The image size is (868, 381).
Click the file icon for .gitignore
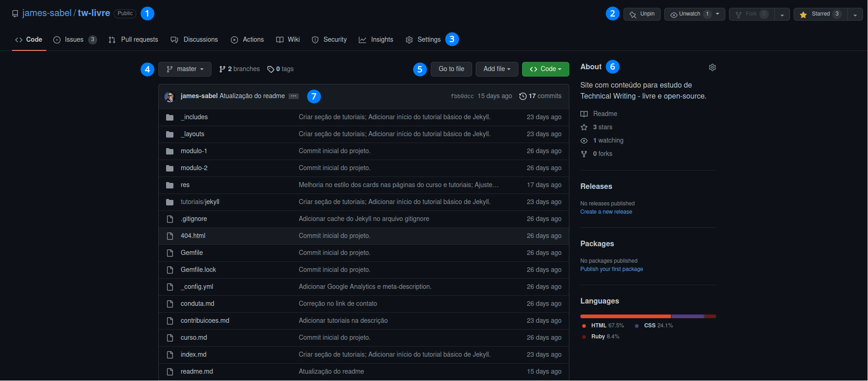pyautogui.click(x=170, y=219)
